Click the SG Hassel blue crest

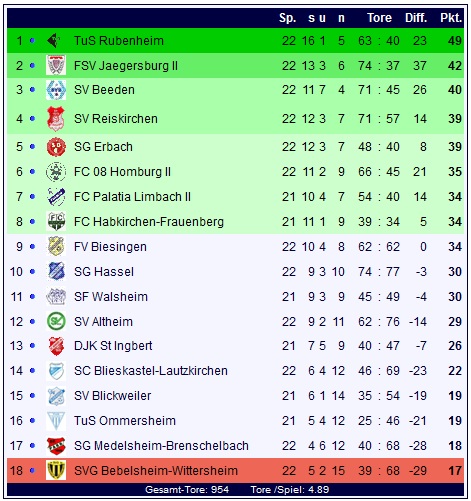[x=56, y=271]
